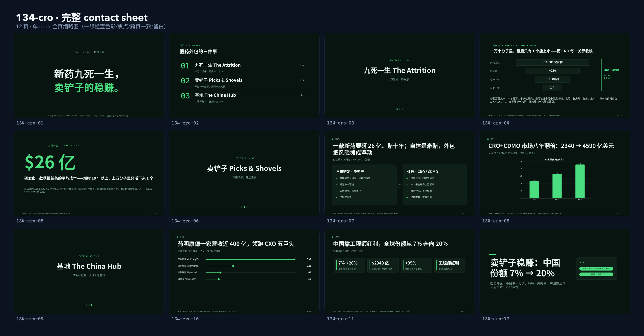Click the heading 医药外包的三件事
The width and height of the screenshot is (644, 336).
tap(198, 52)
